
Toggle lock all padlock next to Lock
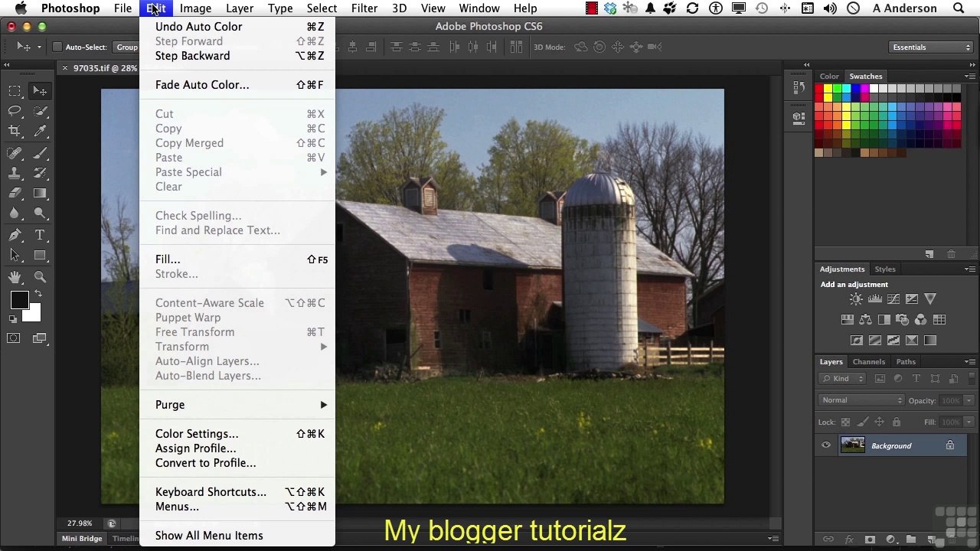click(896, 422)
